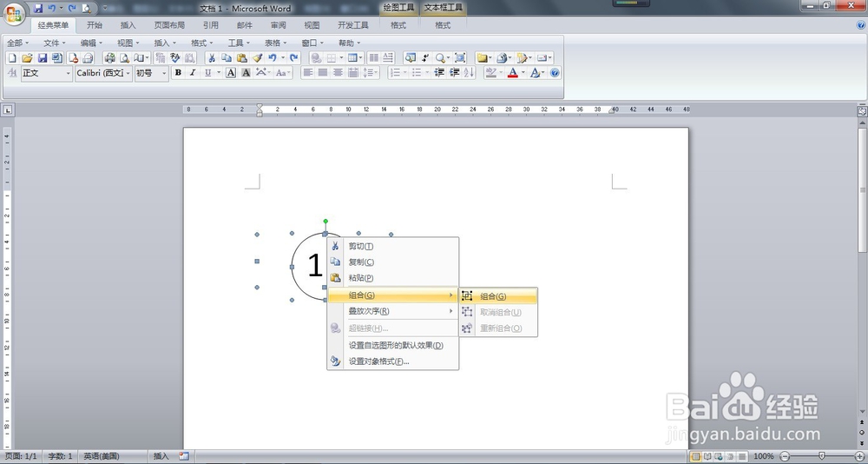This screenshot has height=464, width=868.
Task: Create a new blank document icon
Action: click(x=12, y=57)
